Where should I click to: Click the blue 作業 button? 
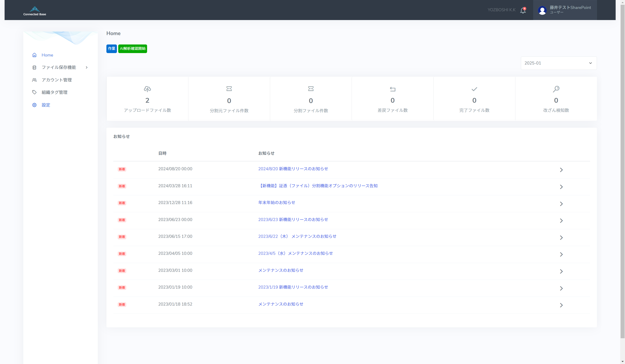pos(112,48)
